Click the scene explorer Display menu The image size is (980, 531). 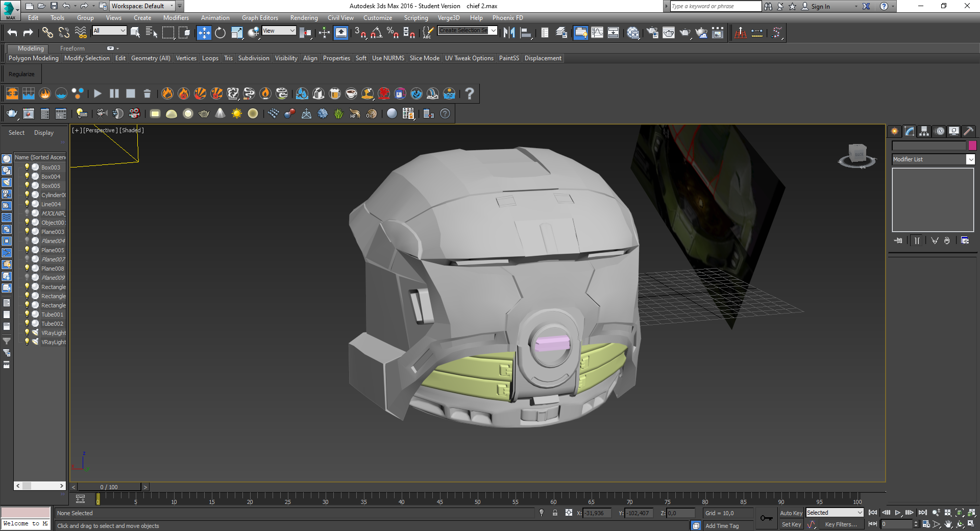click(44, 133)
